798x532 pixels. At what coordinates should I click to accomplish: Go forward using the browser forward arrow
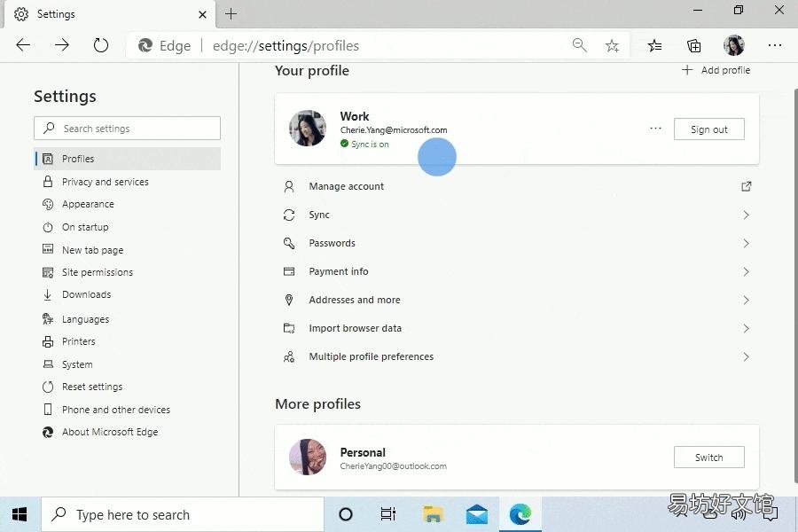[62, 45]
